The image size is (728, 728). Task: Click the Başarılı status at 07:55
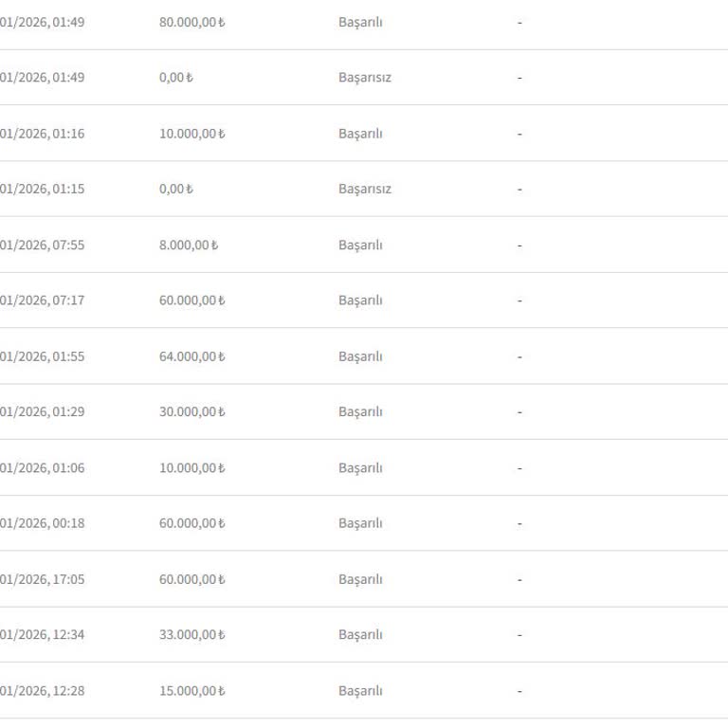360,246
